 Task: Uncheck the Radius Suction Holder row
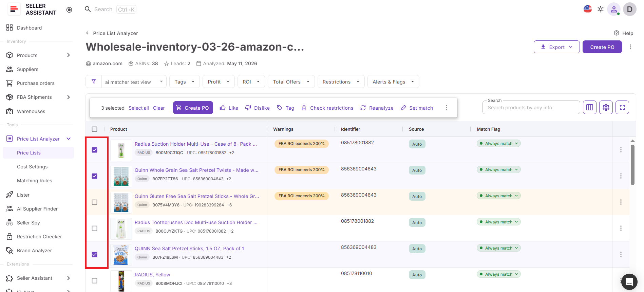click(x=95, y=150)
